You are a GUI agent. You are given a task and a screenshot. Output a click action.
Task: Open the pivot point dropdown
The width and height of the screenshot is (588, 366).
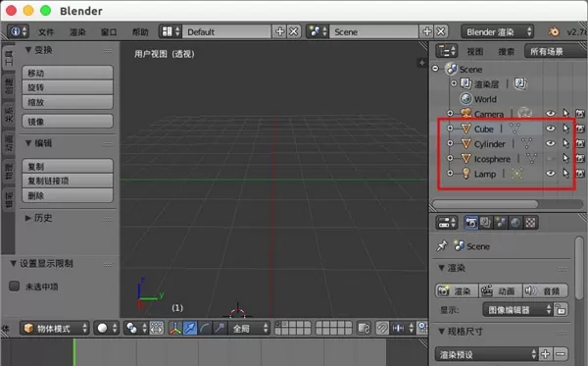(x=136, y=328)
